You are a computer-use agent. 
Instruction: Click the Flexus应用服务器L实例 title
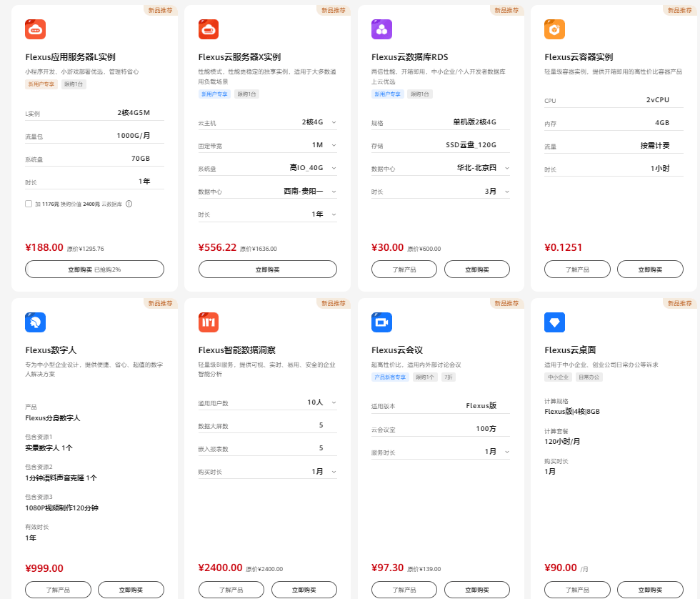[70, 57]
